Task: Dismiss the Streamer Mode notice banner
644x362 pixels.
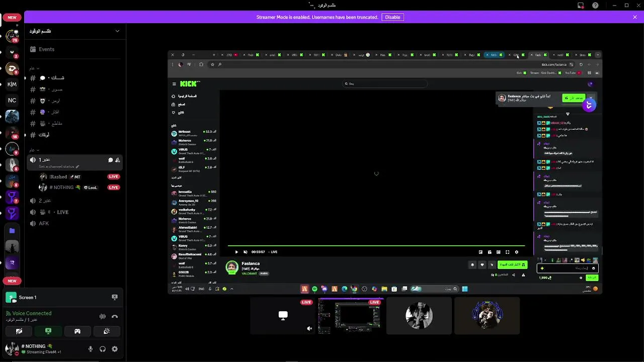Action: pos(635,17)
